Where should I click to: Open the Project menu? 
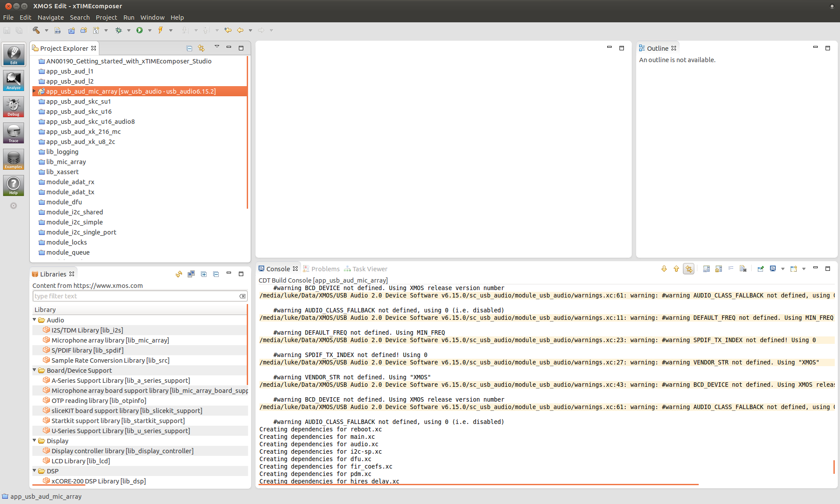[x=106, y=17]
